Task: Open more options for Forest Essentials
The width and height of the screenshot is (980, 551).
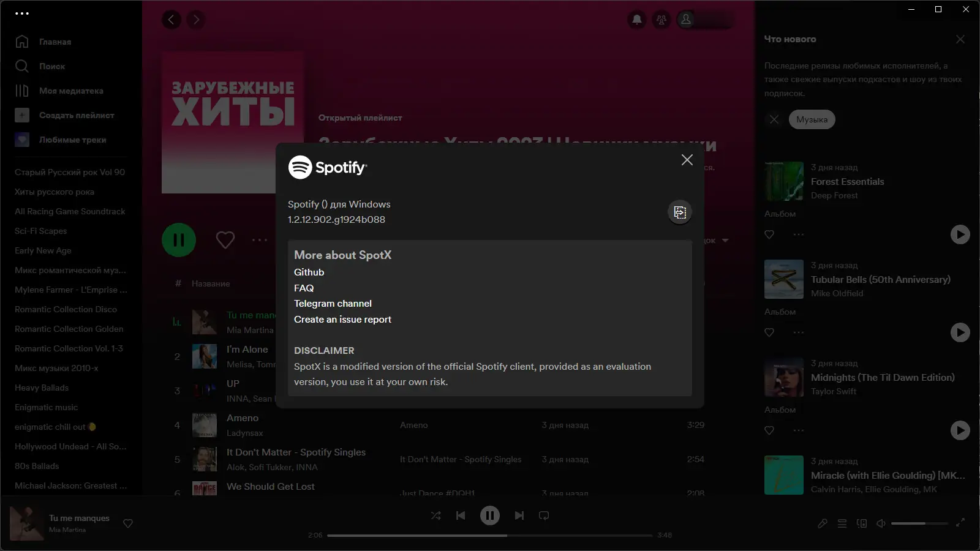Action: pos(798,234)
